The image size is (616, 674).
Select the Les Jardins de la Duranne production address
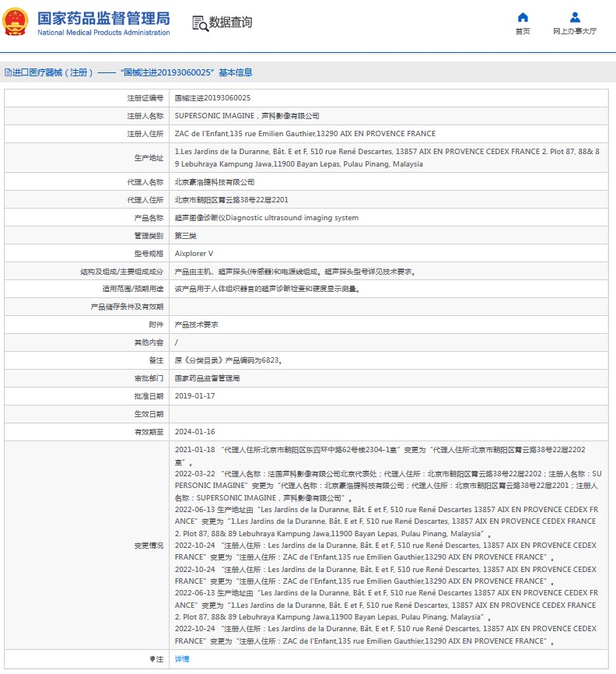tap(387, 158)
